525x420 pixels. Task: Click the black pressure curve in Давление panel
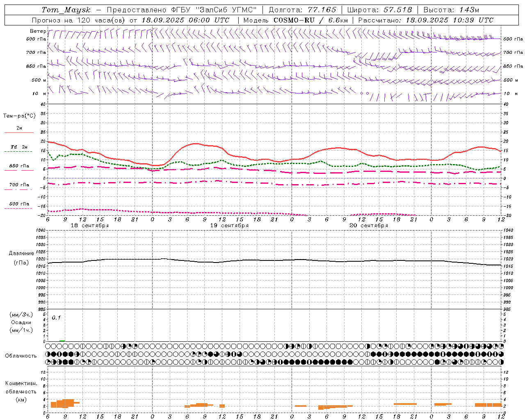pos(274,261)
